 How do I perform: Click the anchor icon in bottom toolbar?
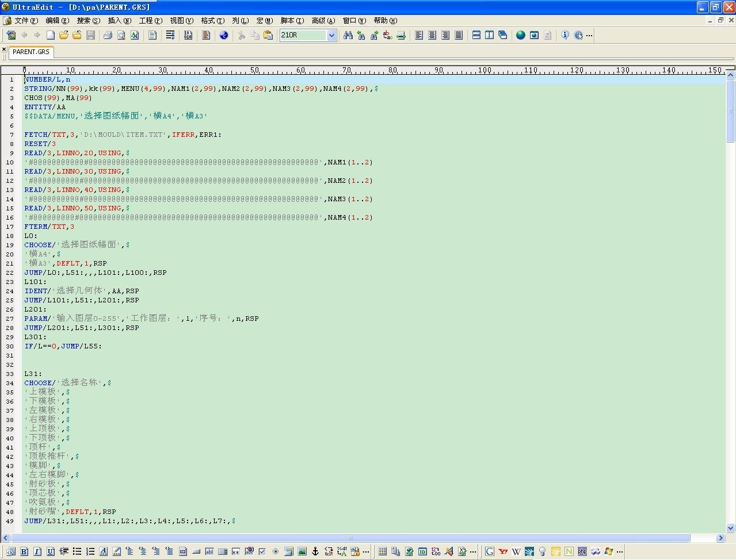coord(315,551)
